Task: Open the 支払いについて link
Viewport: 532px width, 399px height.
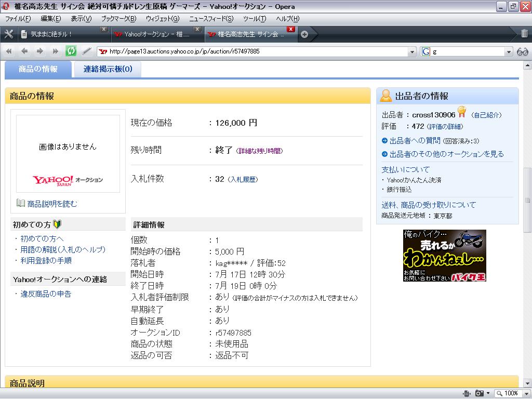Action: click(405, 169)
